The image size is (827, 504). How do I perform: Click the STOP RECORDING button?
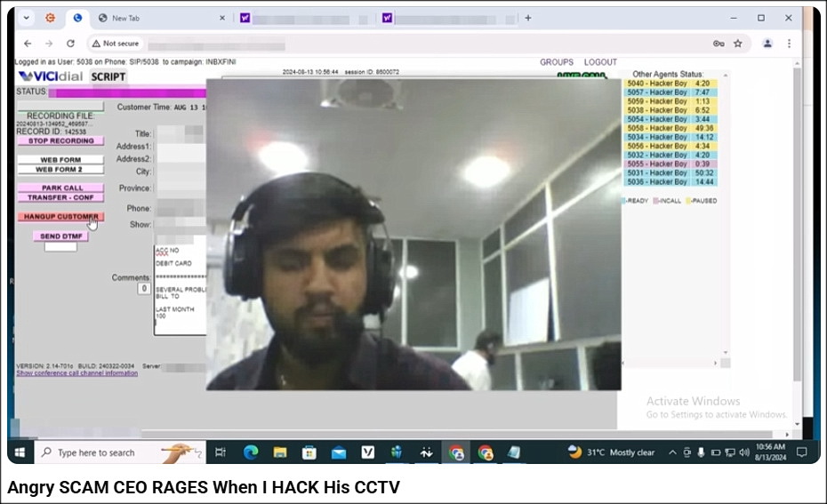pyautogui.click(x=60, y=140)
